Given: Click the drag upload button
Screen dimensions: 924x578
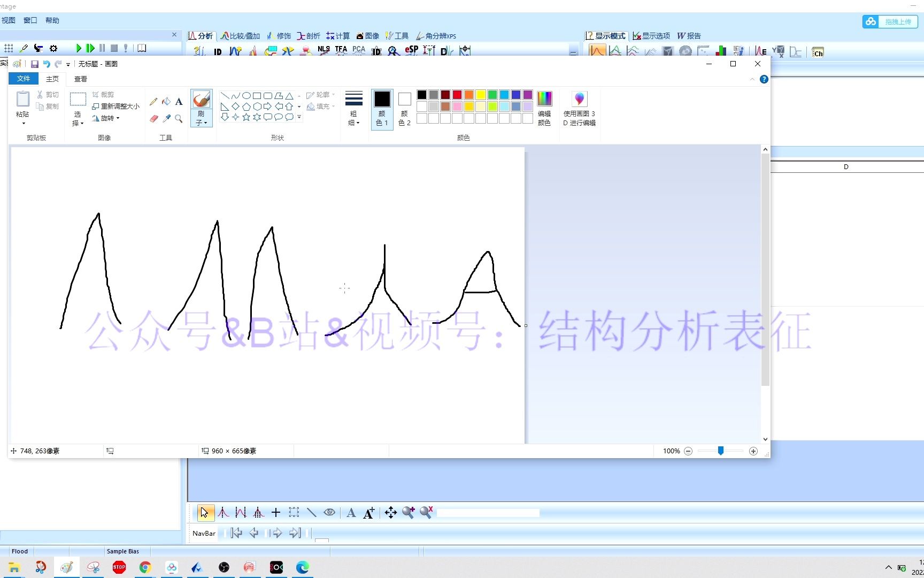Looking at the screenshot, I should [x=890, y=21].
